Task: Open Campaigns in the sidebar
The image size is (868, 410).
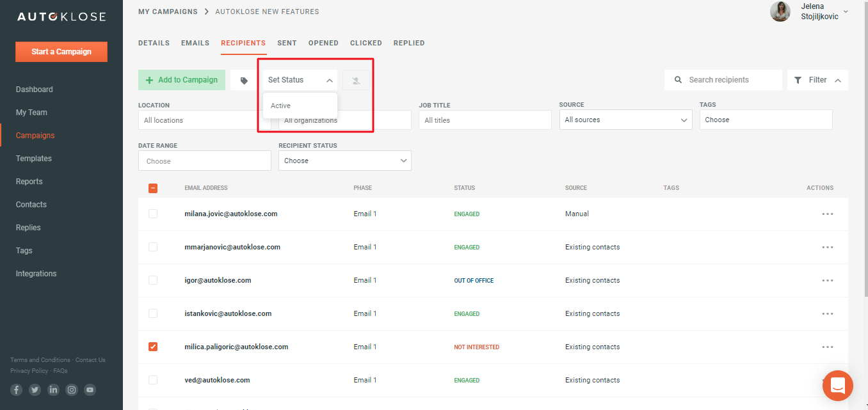Action: (x=35, y=136)
